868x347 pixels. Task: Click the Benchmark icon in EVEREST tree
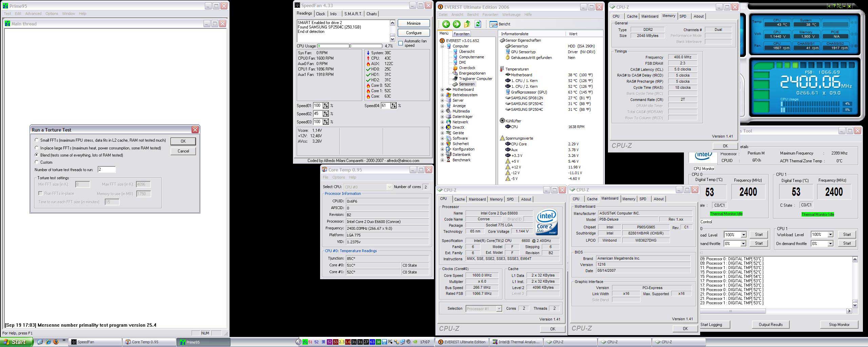click(x=449, y=160)
